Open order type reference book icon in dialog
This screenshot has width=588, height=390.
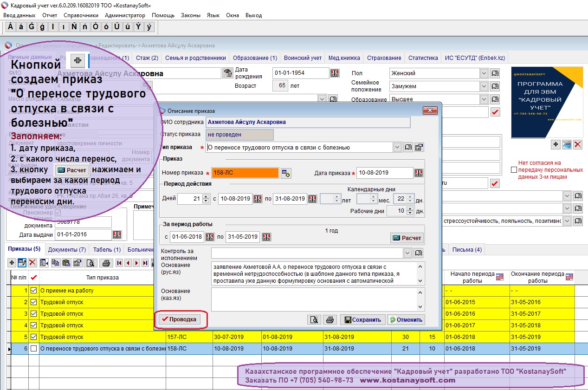(408, 148)
